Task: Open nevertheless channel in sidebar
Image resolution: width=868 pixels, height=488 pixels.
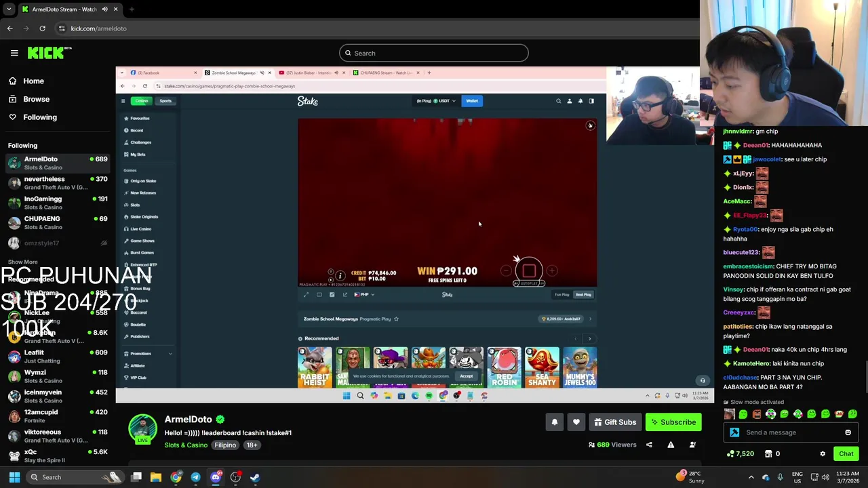Action: pos(58,183)
